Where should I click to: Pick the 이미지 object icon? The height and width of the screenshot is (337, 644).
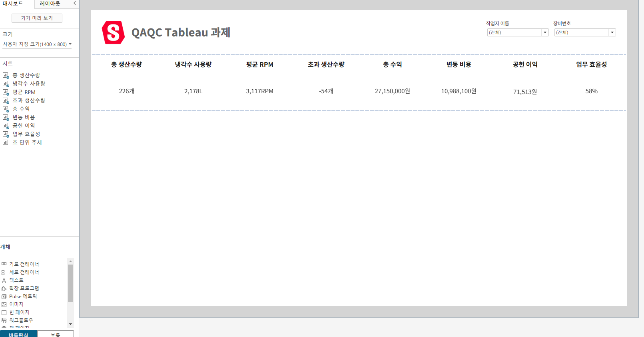pyautogui.click(x=4, y=304)
